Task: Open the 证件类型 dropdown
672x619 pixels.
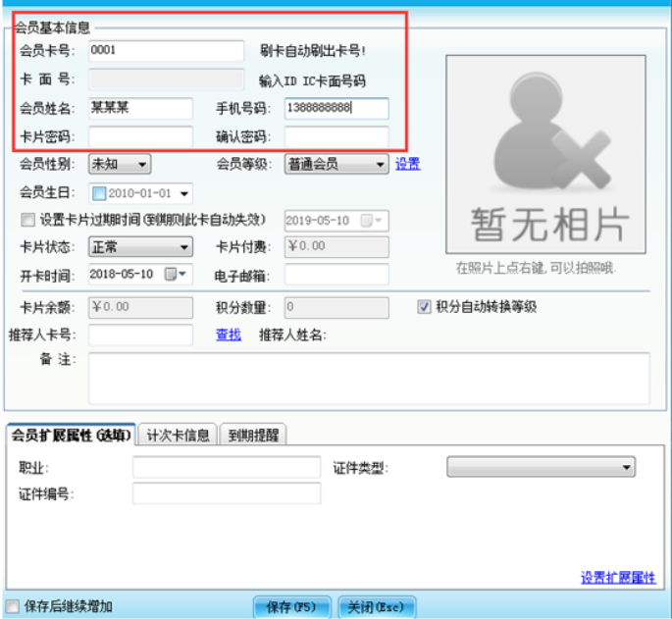Action: tap(541, 467)
